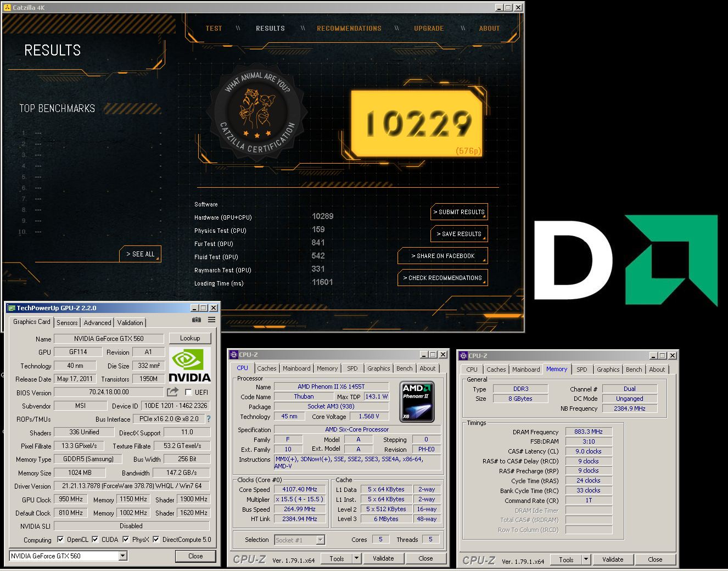Open the SPD tab in CPU-Z Memory window
The width and height of the screenshot is (728, 571).
point(582,370)
